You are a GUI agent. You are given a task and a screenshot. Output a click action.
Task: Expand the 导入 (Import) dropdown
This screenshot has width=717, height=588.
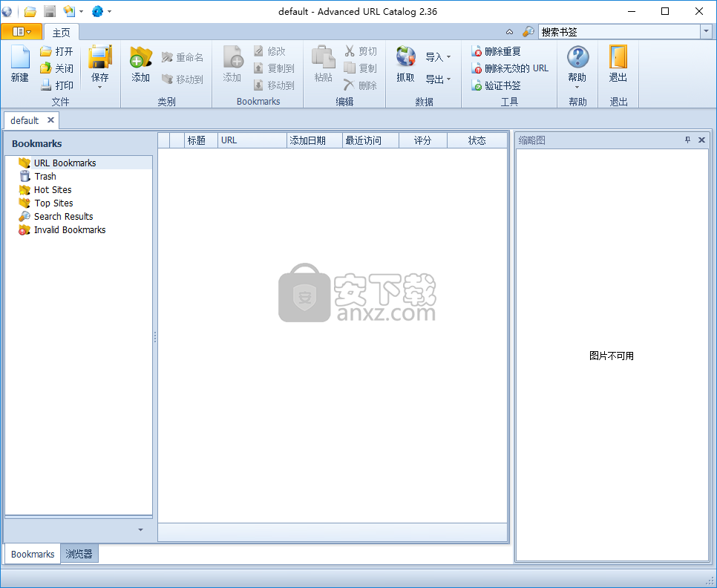click(x=439, y=57)
